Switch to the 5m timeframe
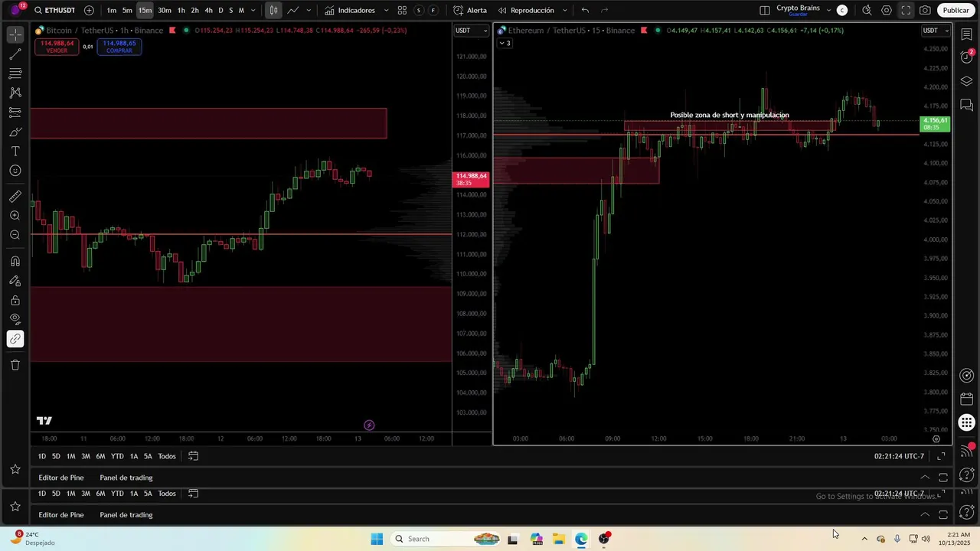This screenshot has width=980, height=551. pos(127,10)
